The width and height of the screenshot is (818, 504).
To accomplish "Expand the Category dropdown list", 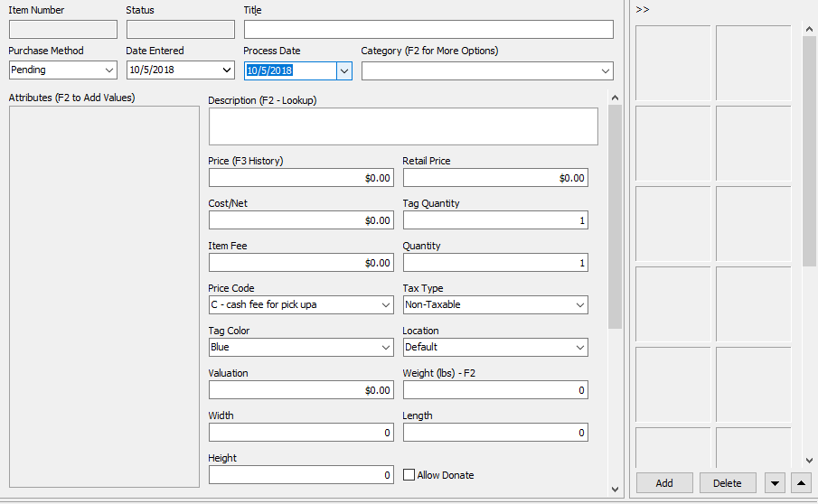I will tap(606, 70).
